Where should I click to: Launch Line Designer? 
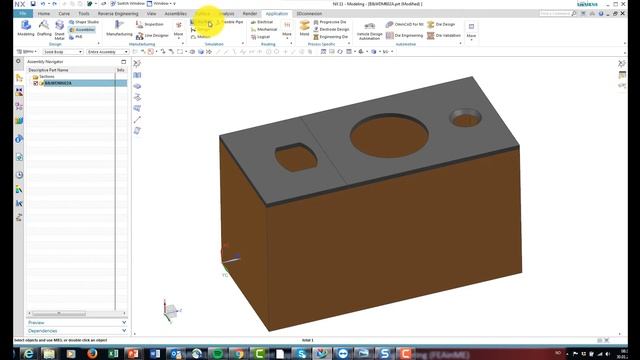152,36
